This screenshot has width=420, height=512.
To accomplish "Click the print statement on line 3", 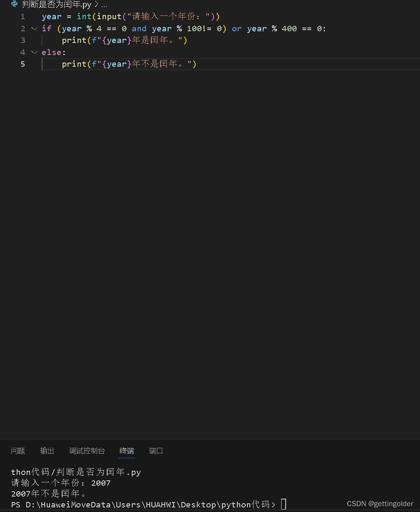I will click(74, 40).
